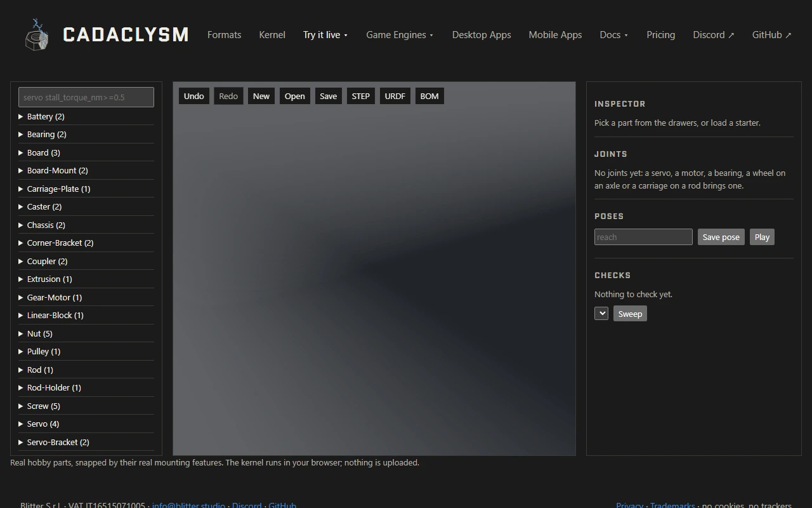This screenshot has width=812, height=508.
Task: Open the Chassis drawer
Action: [86, 225]
